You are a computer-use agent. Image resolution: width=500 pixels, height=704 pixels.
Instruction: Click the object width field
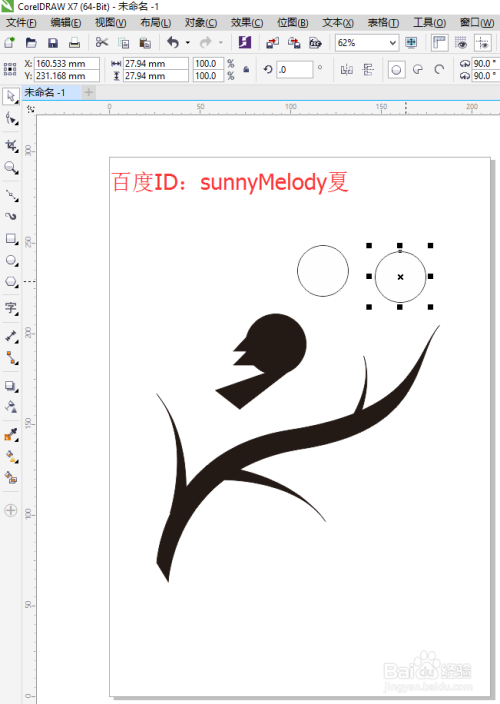point(156,63)
